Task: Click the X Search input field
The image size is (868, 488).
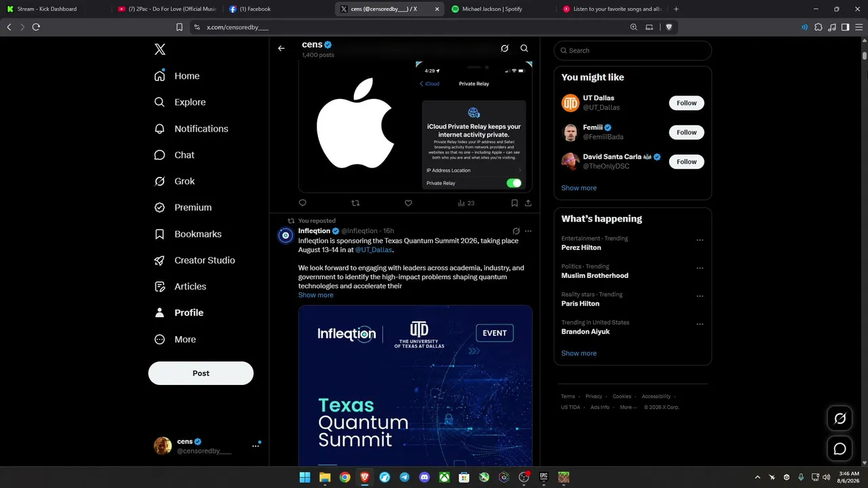Action: coord(633,50)
